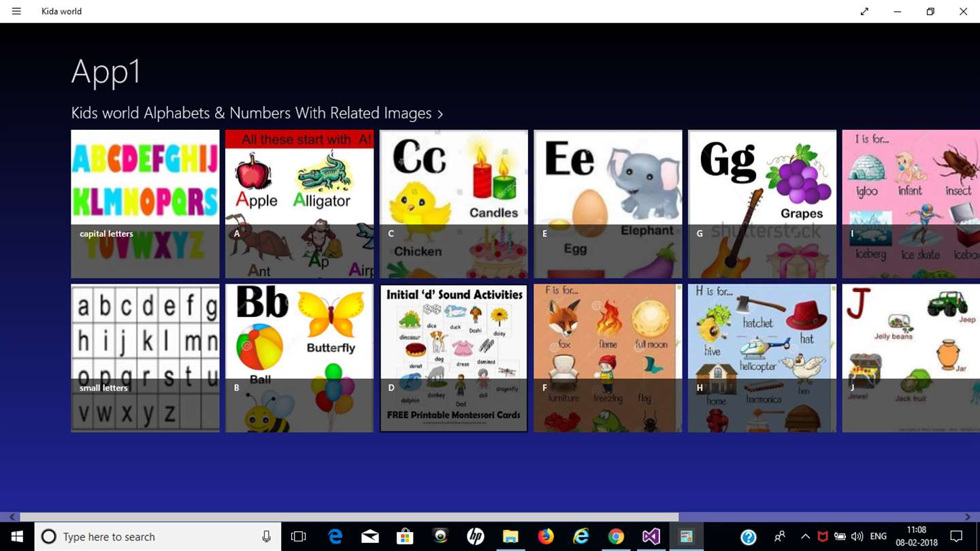The width and height of the screenshot is (980, 551).
Task: Click the chevron after Related Images heading
Action: 440,114
